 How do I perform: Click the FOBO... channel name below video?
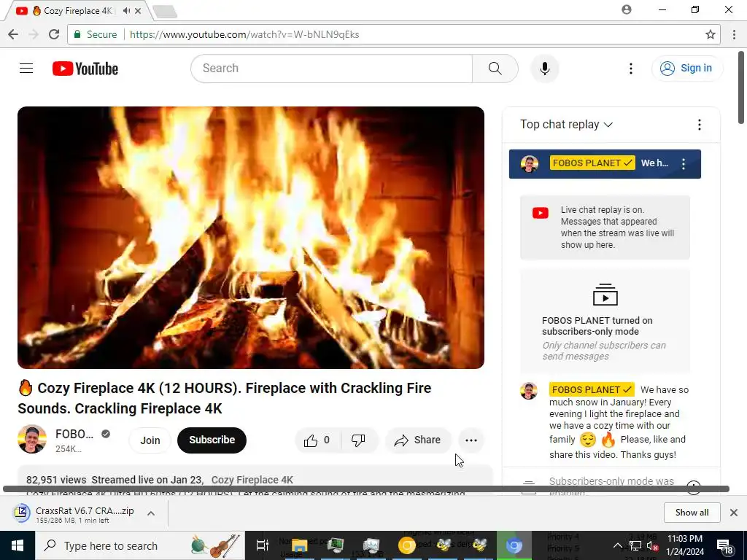[x=74, y=434]
